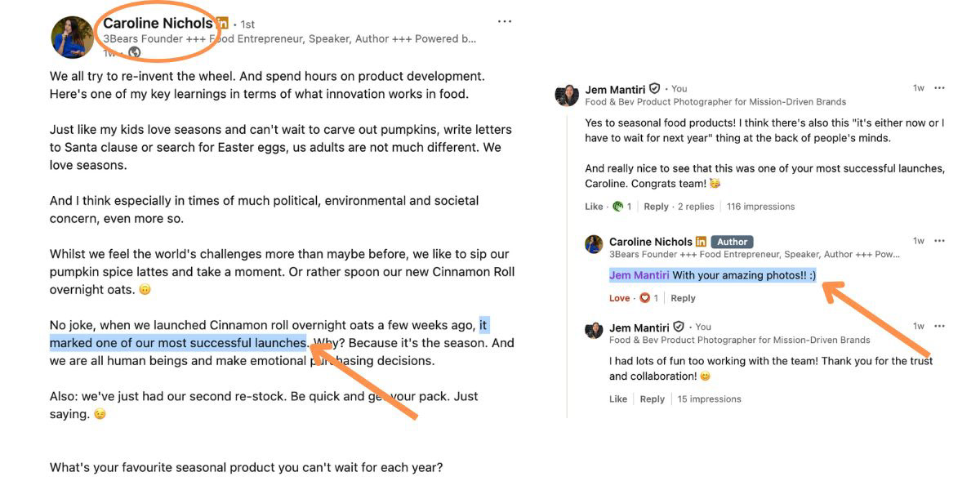Click the heart reaction icon next to Love

coord(644,298)
